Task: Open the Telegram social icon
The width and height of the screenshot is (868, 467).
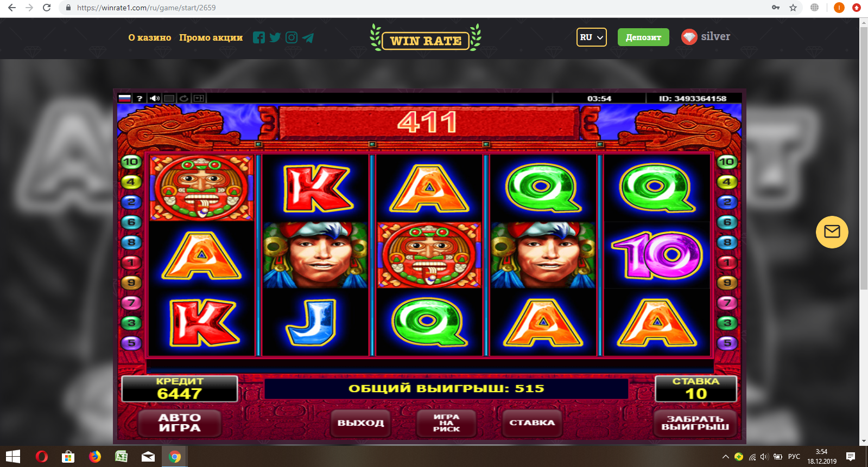Action: [x=308, y=37]
